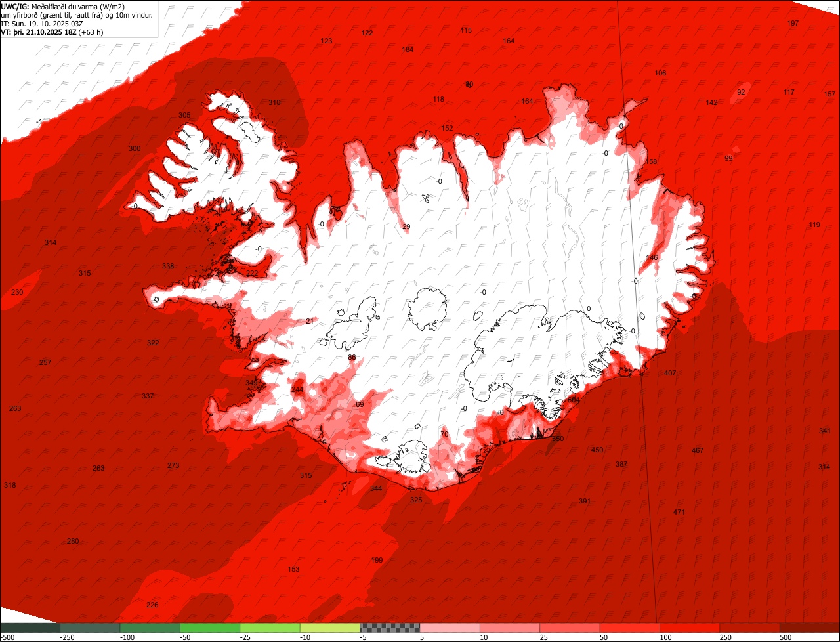Image resolution: width=840 pixels, height=642 pixels.
Task: Click the value 184 north of Iceland
Action: 408,49
